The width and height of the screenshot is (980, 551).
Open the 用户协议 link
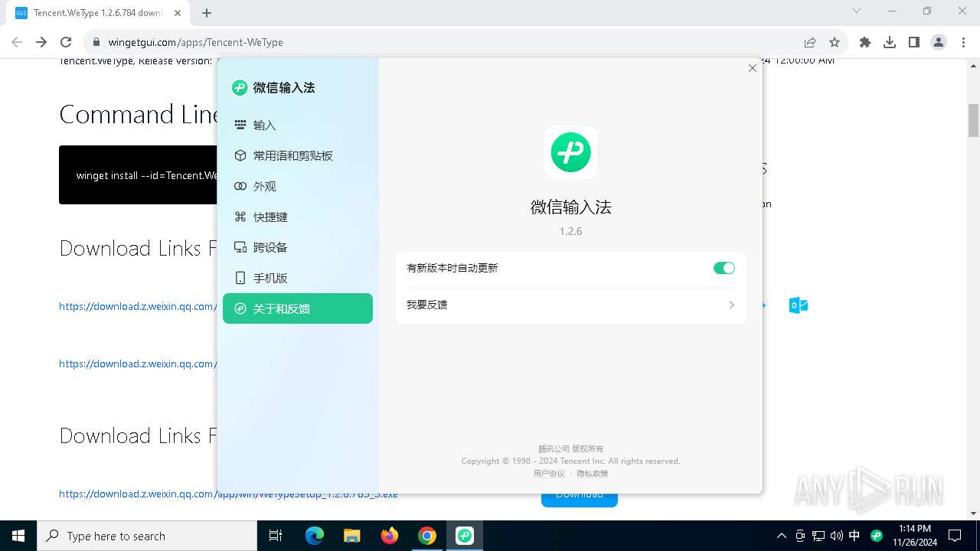click(549, 473)
